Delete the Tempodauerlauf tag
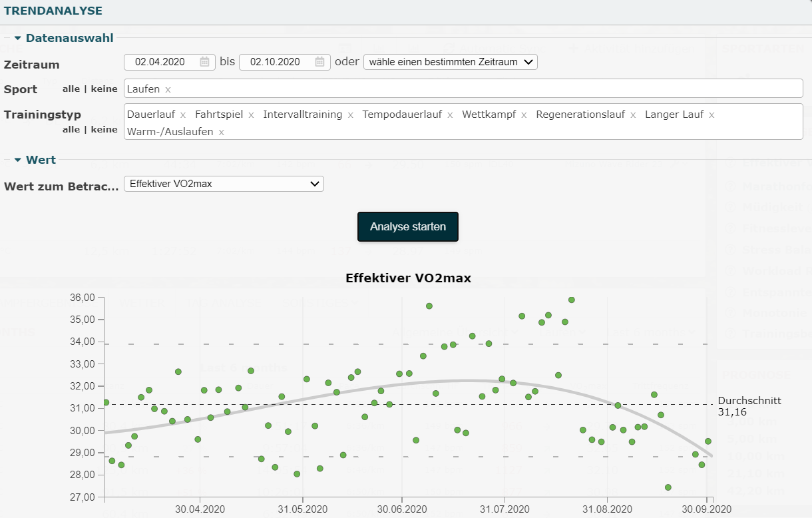Screen dimensions: 812x518 coord(450,115)
